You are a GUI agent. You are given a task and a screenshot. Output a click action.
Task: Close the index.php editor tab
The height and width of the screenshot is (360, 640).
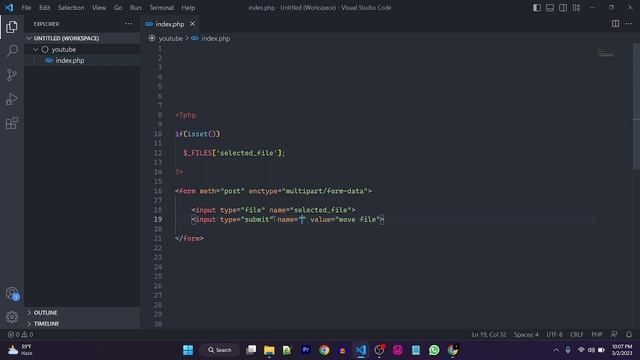coord(192,24)
